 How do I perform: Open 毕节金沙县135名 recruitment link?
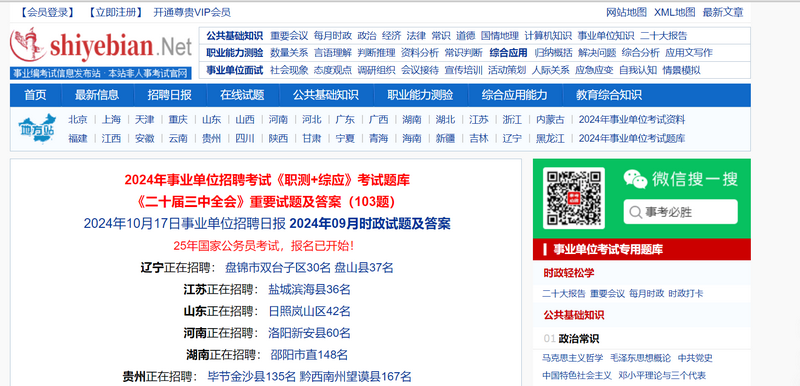pos(252,377)
